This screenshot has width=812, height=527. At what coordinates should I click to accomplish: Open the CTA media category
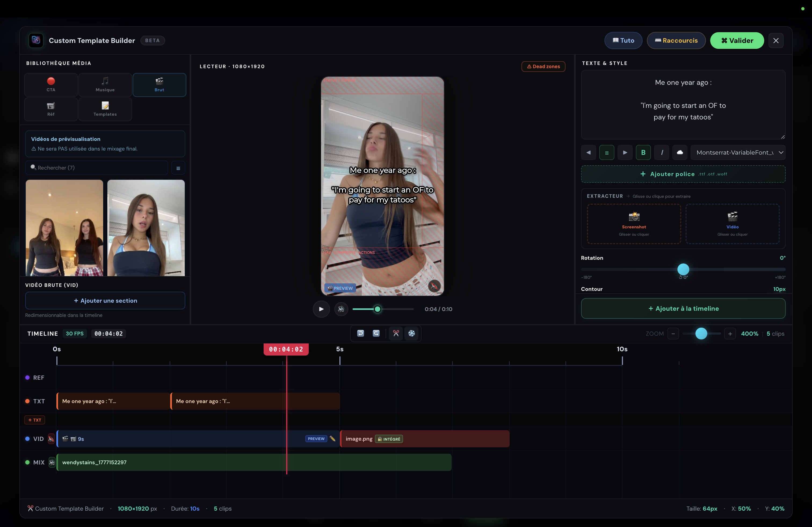(x=51, y=85)
